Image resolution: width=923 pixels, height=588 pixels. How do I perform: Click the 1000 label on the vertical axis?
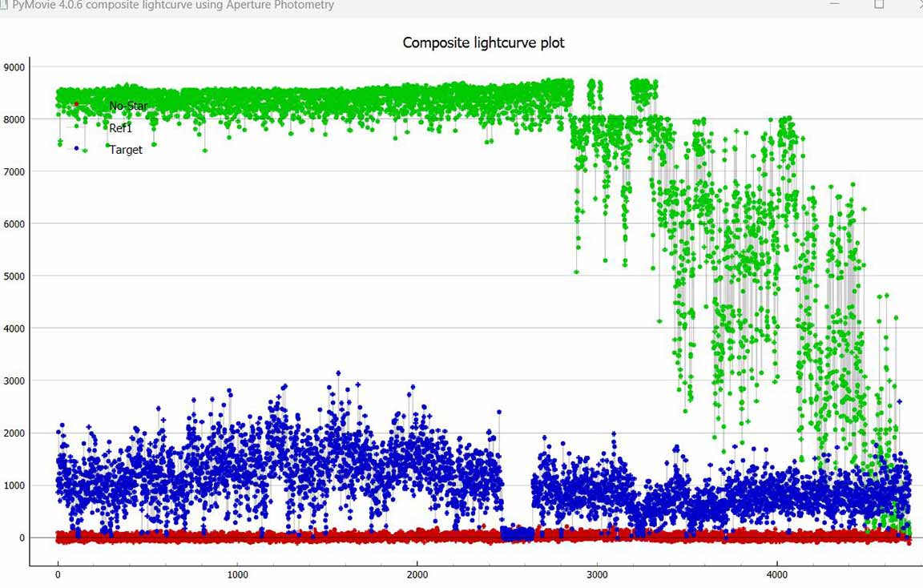[x=14, y=485]
